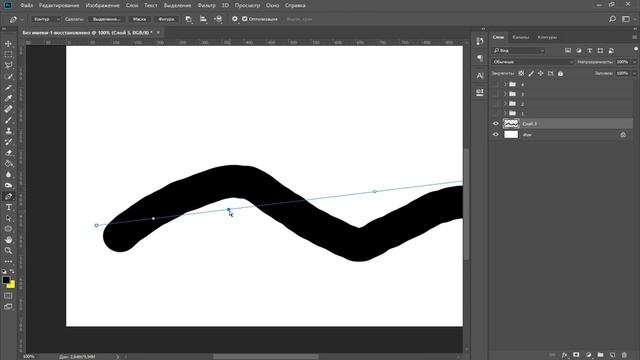The width and height of the screenshot is (640, 360).
Task: Open pen tool gear settings
Action: click(235, 19)
